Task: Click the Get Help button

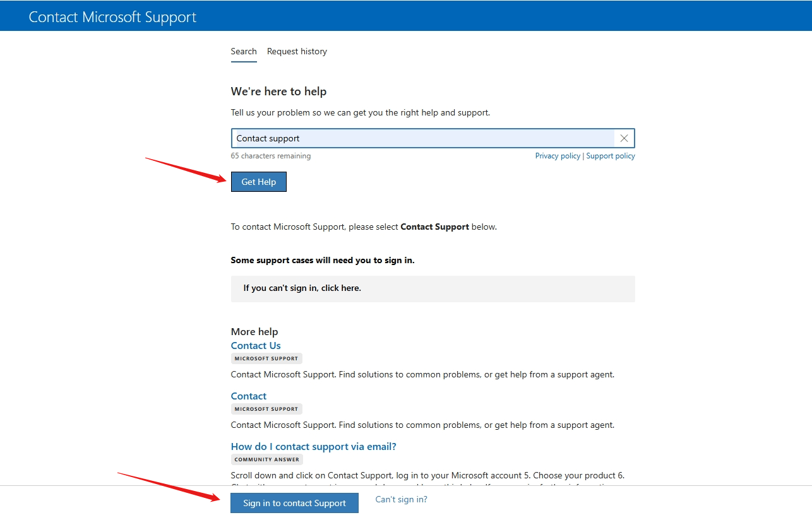Action: 258,182
